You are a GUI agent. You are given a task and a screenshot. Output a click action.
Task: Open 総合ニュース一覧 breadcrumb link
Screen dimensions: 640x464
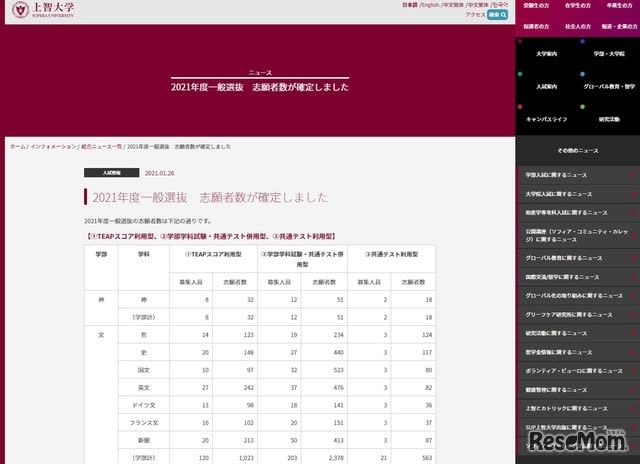(101, 147)
